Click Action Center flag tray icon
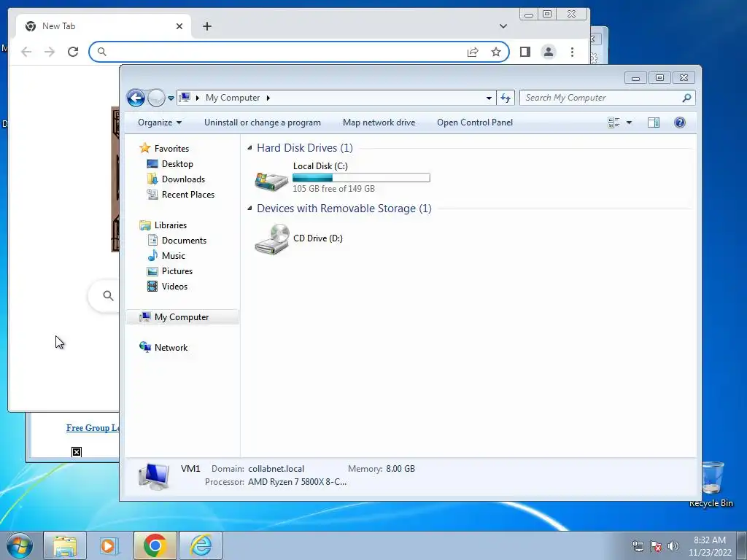Viewport: 747px width, 560px height. coord(656,546)
